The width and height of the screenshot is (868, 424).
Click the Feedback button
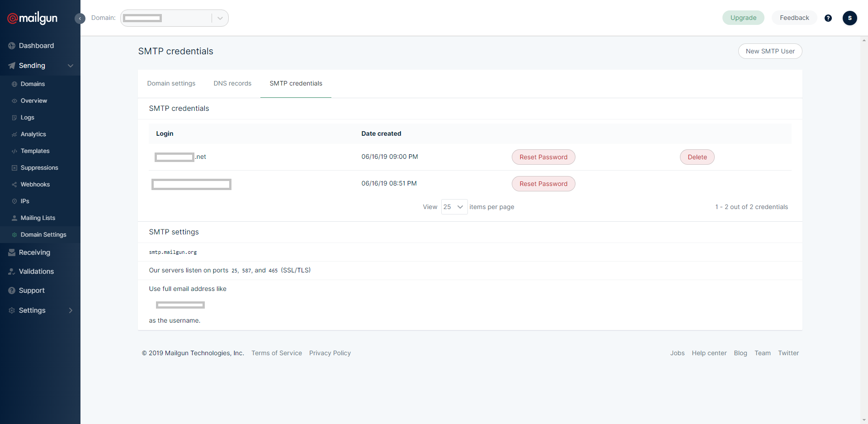pyautogui.click(x=794, y=18)
